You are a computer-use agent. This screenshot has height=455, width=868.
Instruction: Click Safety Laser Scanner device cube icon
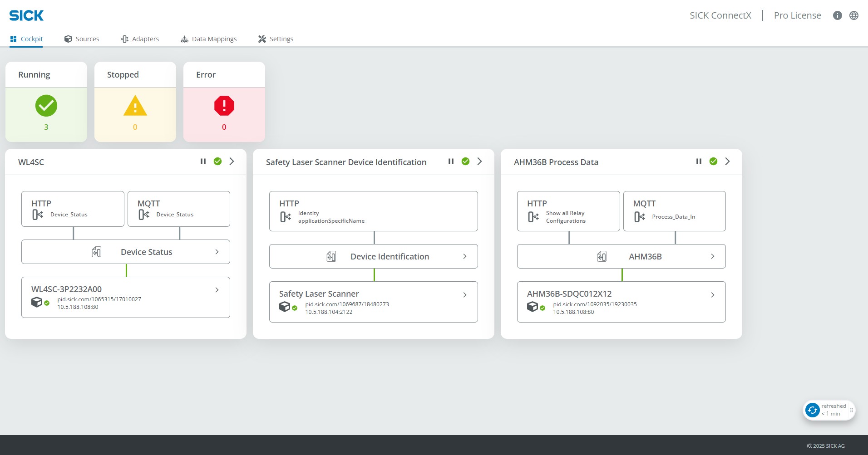coord(285,307)
